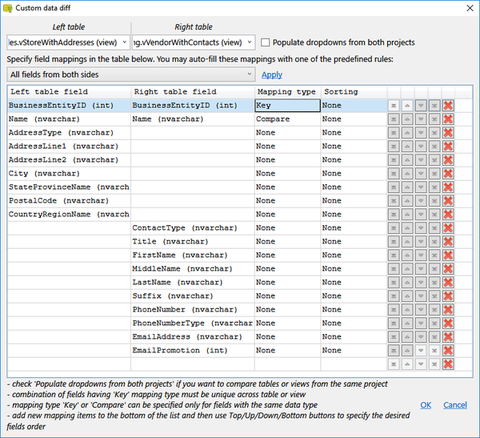Move Title row up one position
Screen dimensions: 480x438
[x=407, y=242]
